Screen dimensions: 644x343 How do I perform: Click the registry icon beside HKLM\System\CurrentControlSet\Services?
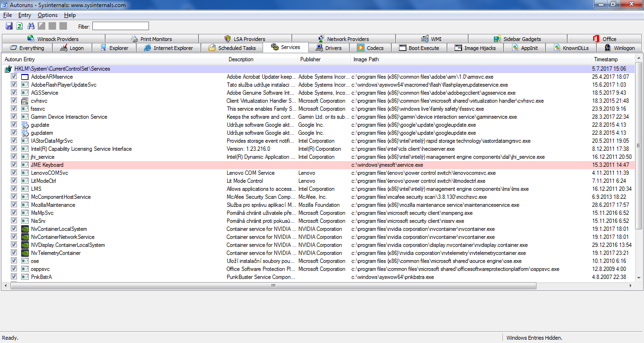(8, 69)
